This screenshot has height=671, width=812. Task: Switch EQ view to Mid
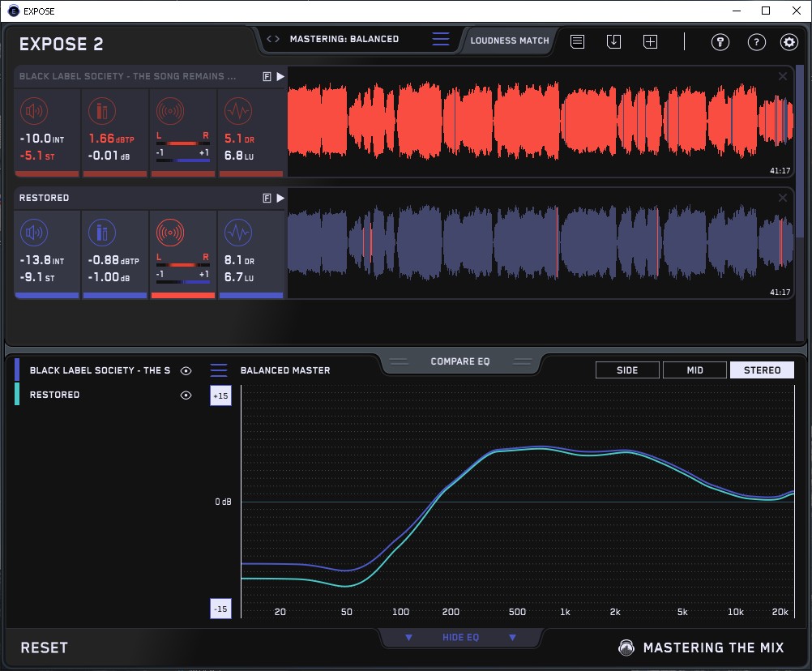point(694,370)
